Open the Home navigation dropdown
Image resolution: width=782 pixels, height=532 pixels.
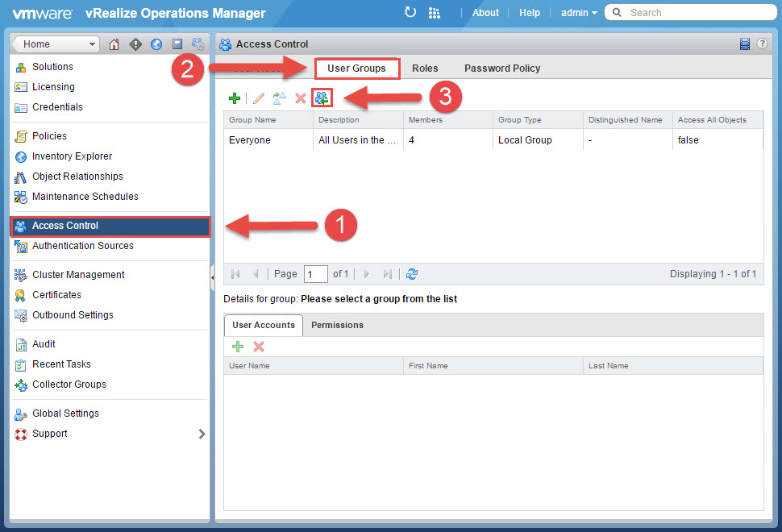[x=56, y=44]
